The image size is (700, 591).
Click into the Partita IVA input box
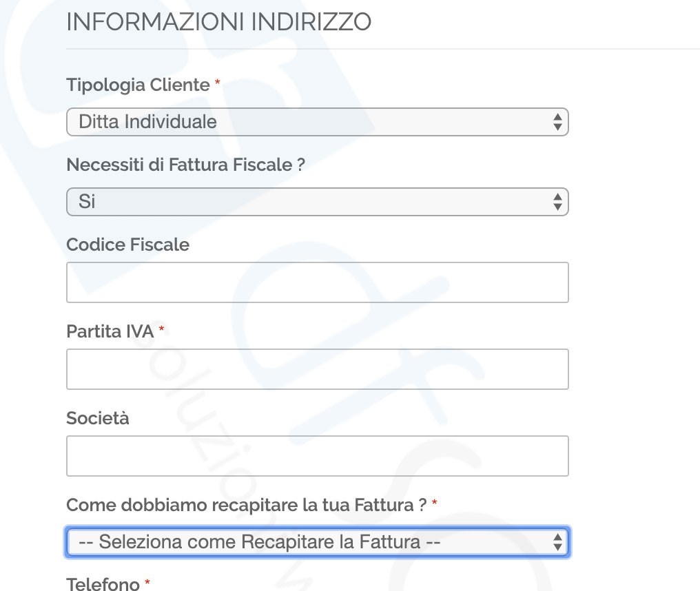tap(318, 369)
